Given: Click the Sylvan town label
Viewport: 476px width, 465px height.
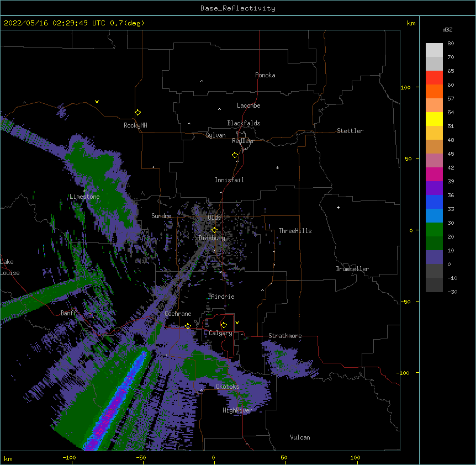Looking at the screenshot, I should point(215,135).
